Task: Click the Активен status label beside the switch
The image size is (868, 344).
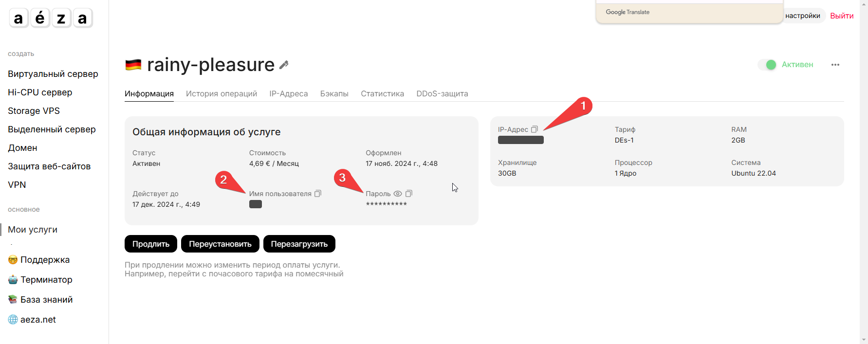Action: (797, 65)
